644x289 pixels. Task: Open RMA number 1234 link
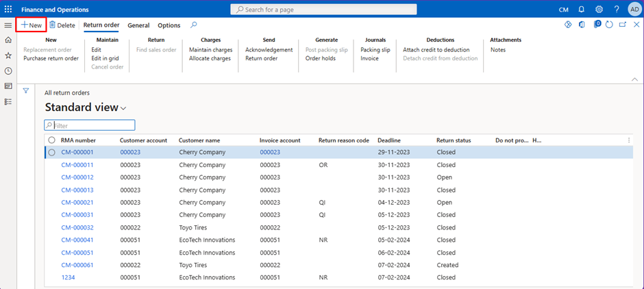(x=69, y=277)
